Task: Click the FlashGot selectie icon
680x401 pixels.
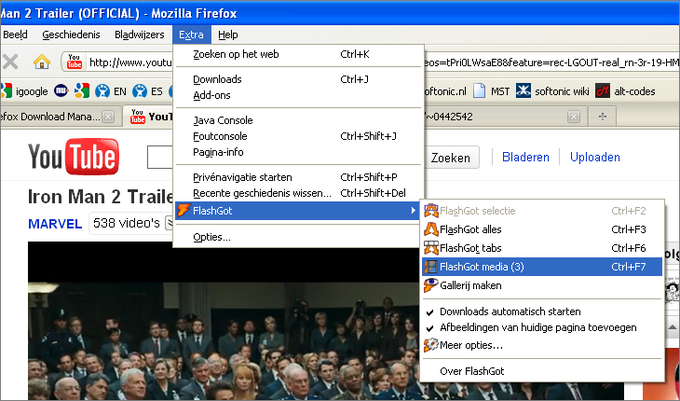Action: [x=431, y=211]
